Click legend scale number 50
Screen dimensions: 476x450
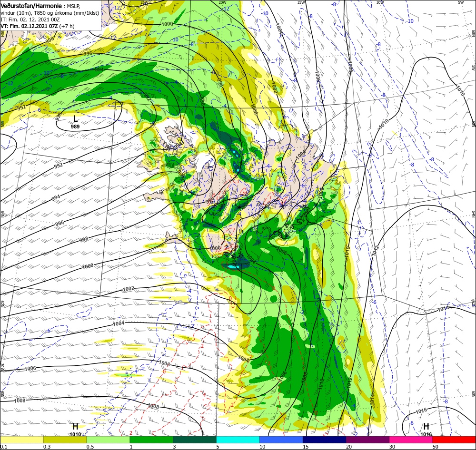[x=436, y=447]
